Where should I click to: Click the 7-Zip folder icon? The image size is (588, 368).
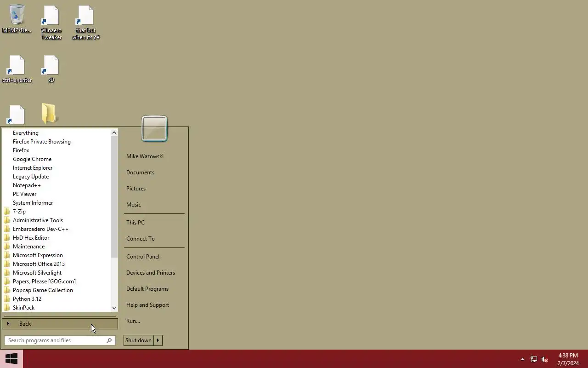pyautogui.click(x=6, y=212)
